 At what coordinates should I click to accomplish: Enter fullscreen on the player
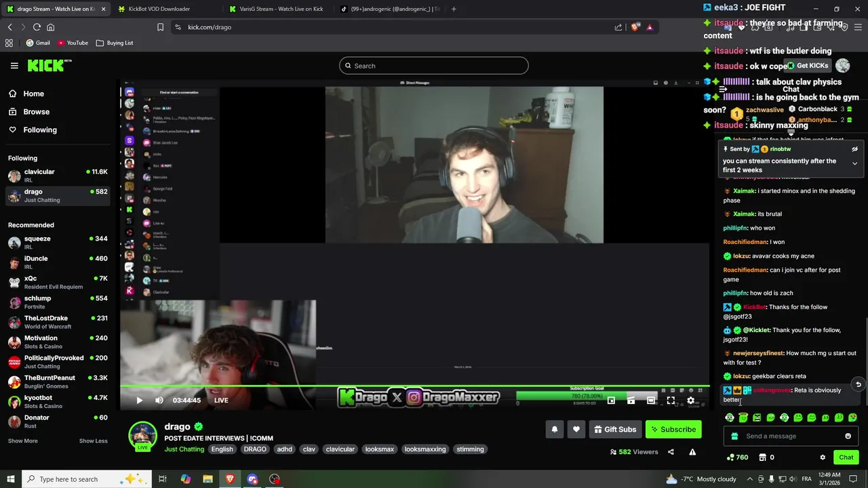point(671,400)
